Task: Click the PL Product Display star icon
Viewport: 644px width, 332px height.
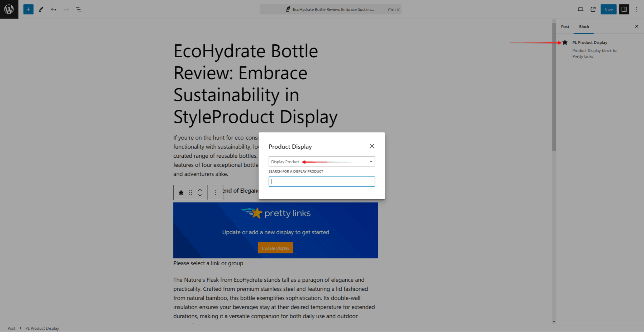Action: pyautogui.click(x=565, y=42)
